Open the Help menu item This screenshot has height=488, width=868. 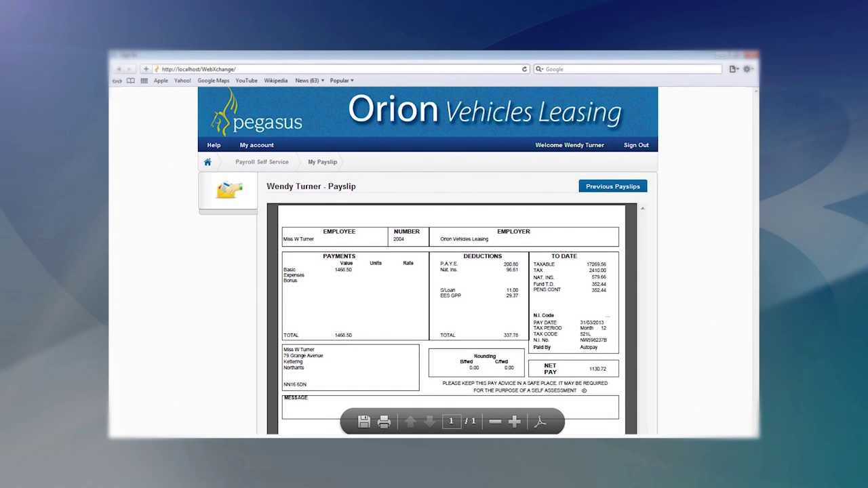coord(214,145)
